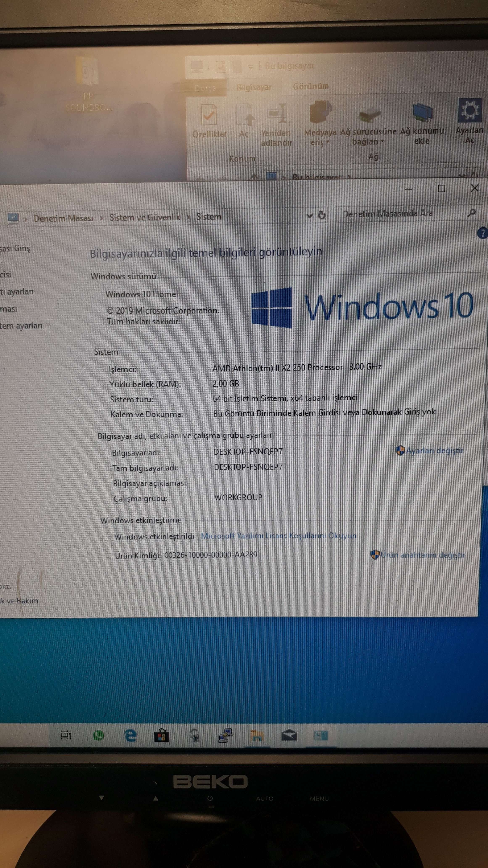
Task: Minimize the Sistem window
Action: click(409, 189)
